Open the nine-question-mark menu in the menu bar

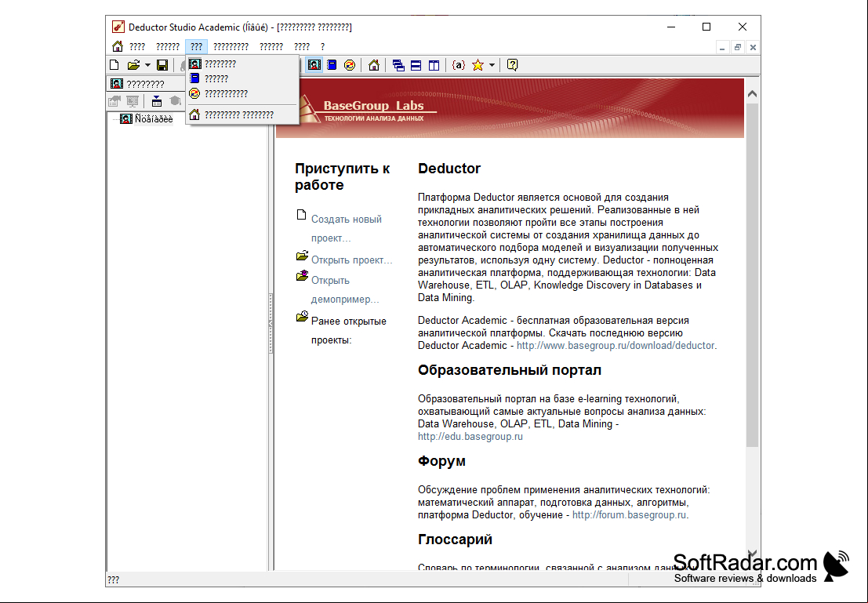(x=231, y=46)
